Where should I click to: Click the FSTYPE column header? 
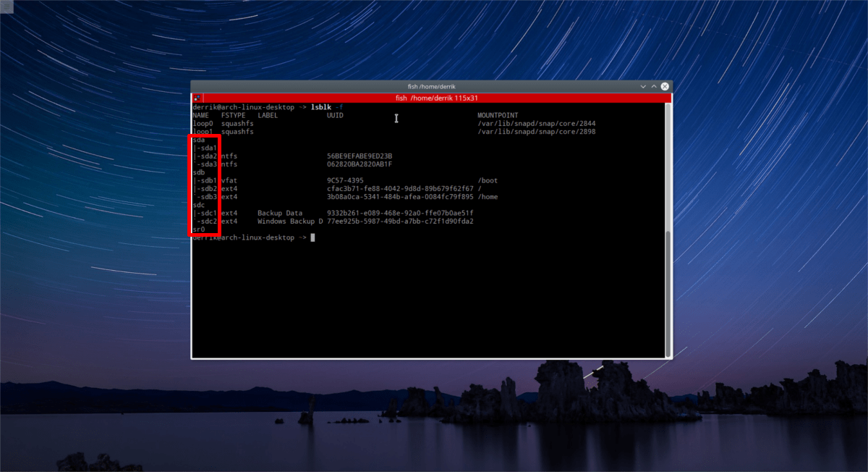tap(234, 115)
